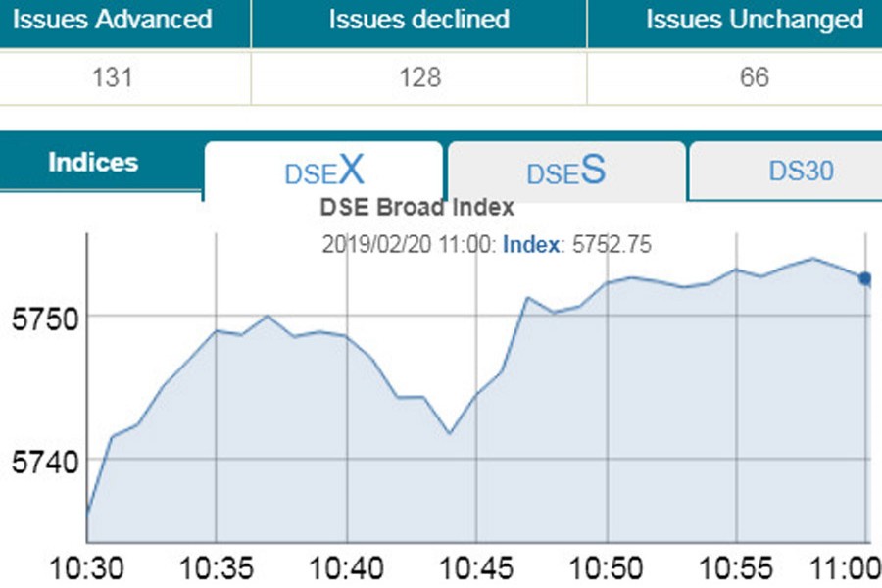This screenshot has width=882, height=588.
Task: Switch to the DSEX index tab
Action: point(323,172)
